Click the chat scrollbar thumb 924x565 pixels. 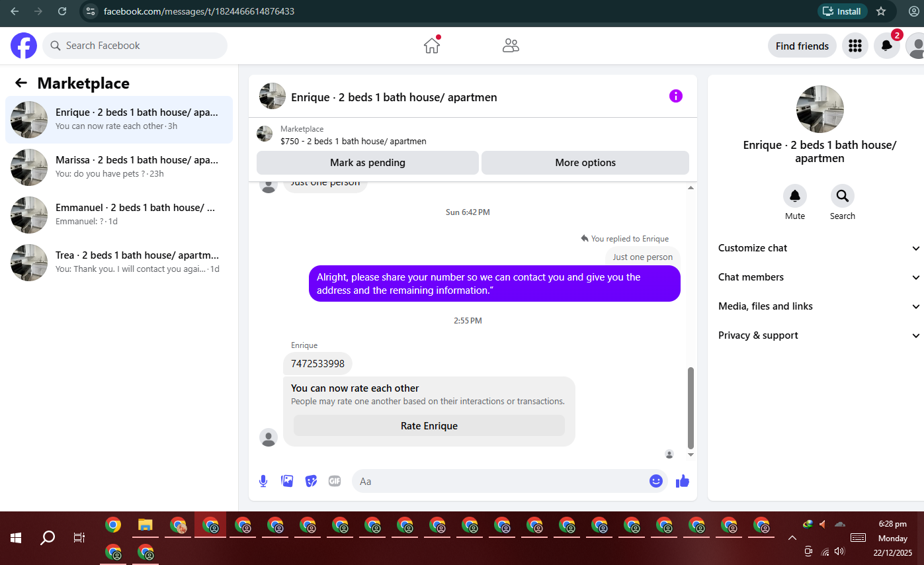pos(691,408)
